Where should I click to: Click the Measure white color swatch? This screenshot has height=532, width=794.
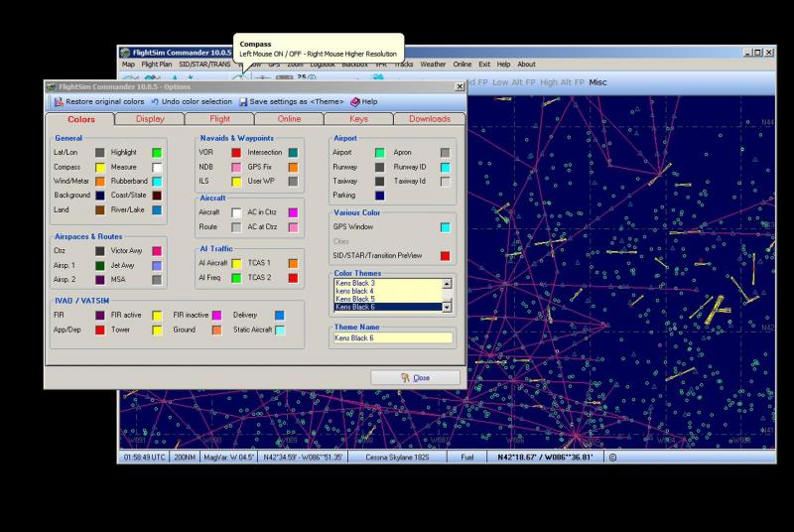(x=157, y=167)
